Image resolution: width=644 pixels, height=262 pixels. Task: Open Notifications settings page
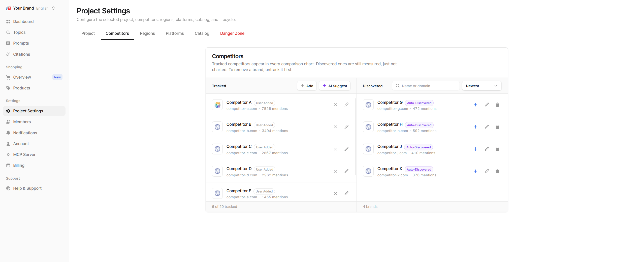coord(34,133)
